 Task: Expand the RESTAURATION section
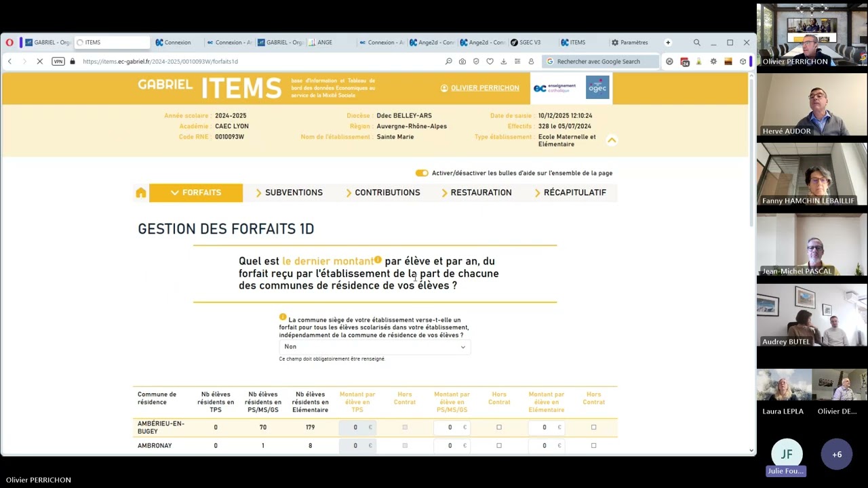(476, 192)
